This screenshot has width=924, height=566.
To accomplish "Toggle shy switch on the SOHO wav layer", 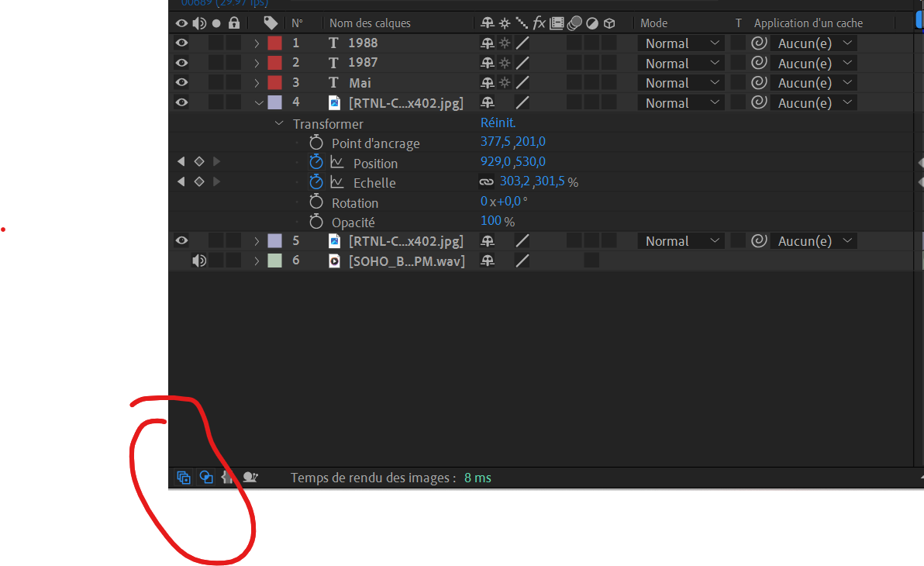I will [488, 261].
